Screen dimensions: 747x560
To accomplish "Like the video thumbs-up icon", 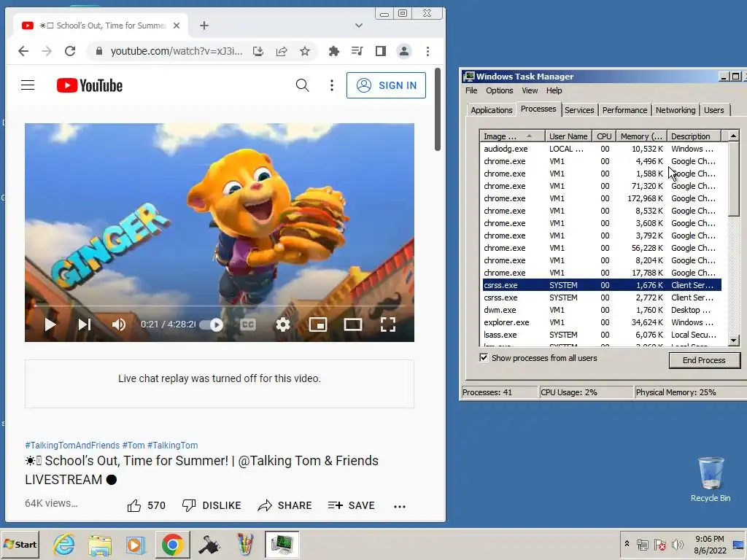I will tap(134, 506).
